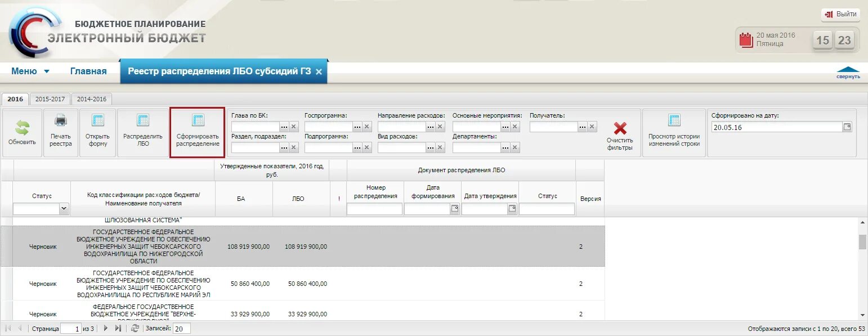
Task: Clear the Госпрограмма filter
Action: click(366, 127)
